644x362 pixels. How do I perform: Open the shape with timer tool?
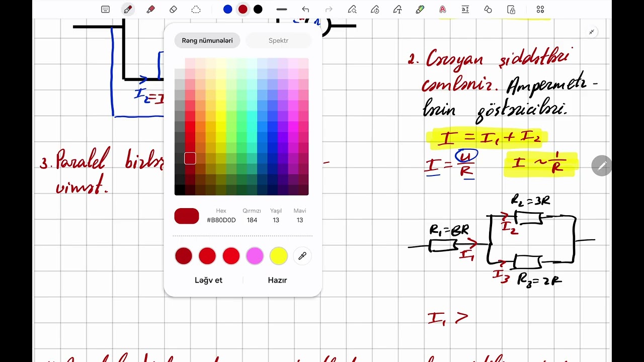375,10
